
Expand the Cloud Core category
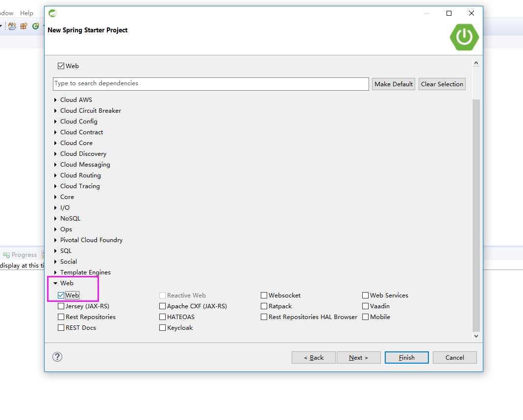pyautogui.click(x=55, y=143)
